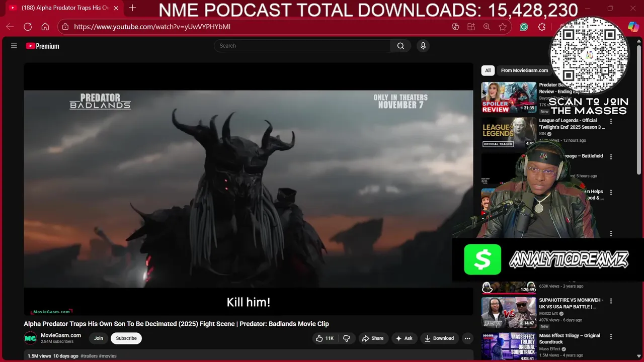Open options for Mass Effect Trilogy video

point(611,337)
